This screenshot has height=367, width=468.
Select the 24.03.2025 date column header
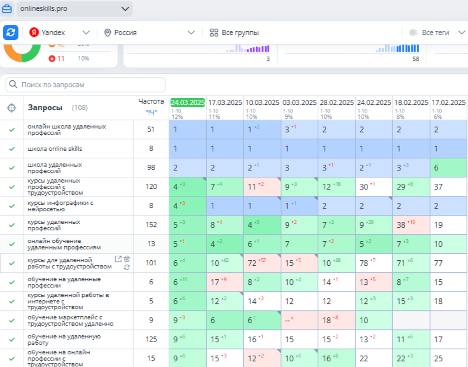tap(187, 102)
